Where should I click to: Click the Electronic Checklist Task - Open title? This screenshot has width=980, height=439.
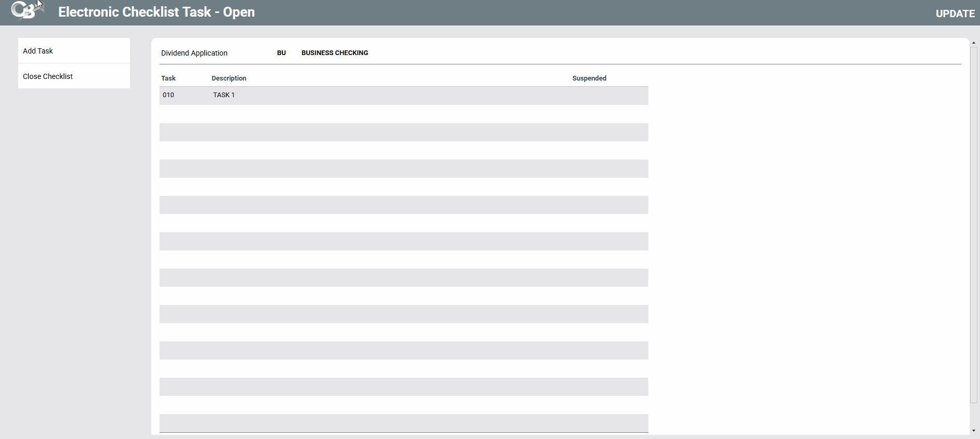tap(156, 12)
